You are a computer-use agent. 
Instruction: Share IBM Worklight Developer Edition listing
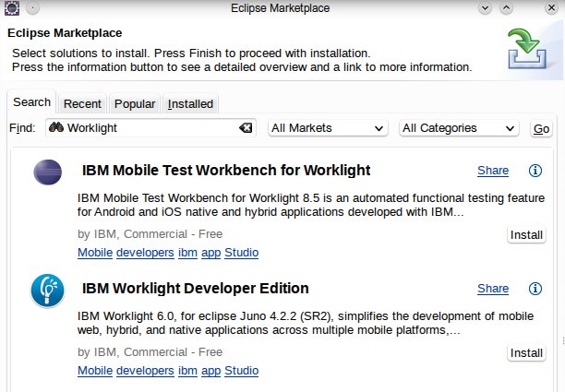click(x=493, y=289)
